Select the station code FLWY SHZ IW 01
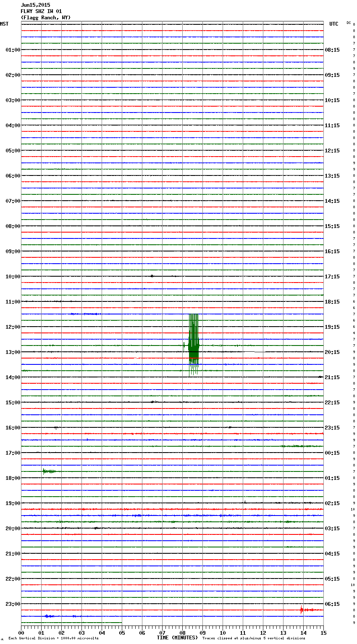Screen dimensions: 357x644 tap(41, 11)
